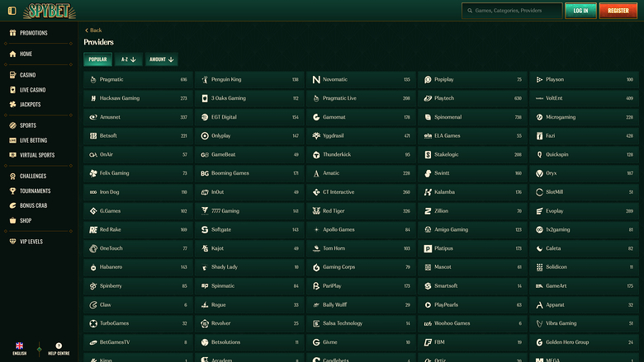The height and width of the screenshot is (362, 644).
Task: Open the Microgaming provider
Action: coord(584,117)
